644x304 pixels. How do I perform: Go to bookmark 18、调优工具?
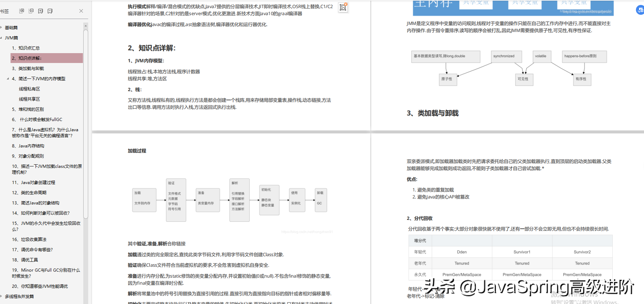[25, 260]
